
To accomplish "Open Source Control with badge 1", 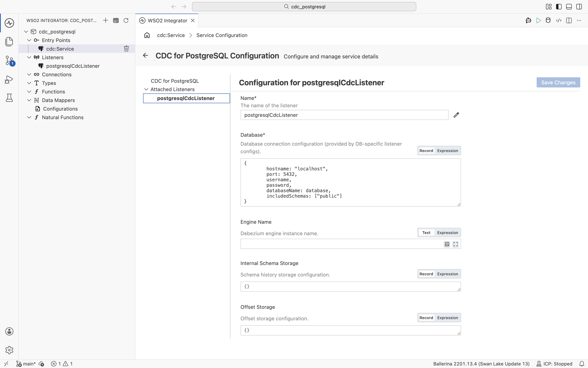I will pos(9,60).
